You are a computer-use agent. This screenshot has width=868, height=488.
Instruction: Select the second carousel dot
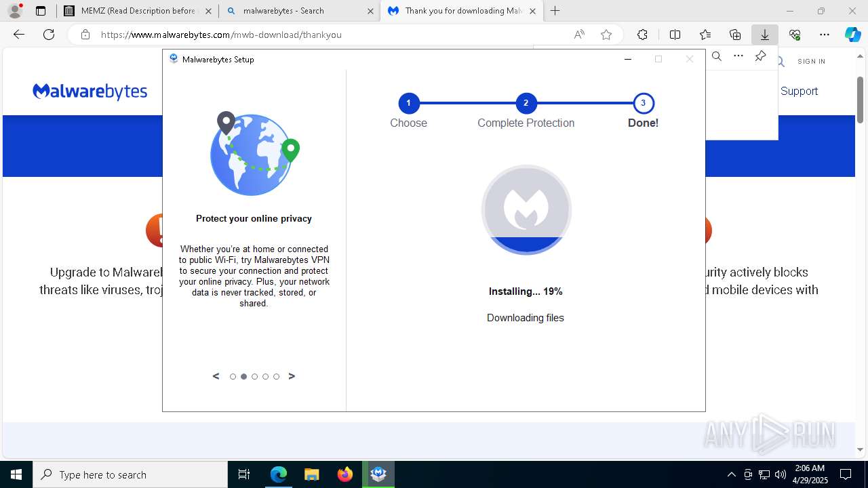[243, 377]
